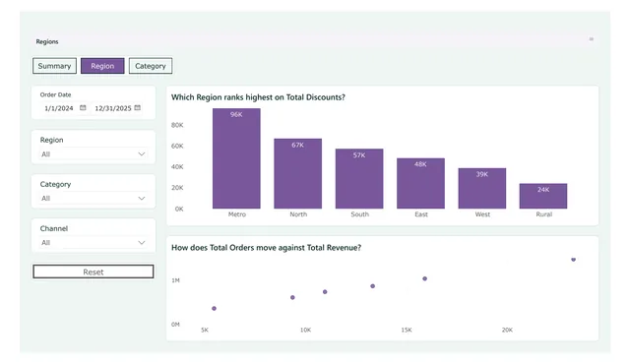Select the South bar labeled 57K
Screen dimensions: 630x364
coord(359,179)
